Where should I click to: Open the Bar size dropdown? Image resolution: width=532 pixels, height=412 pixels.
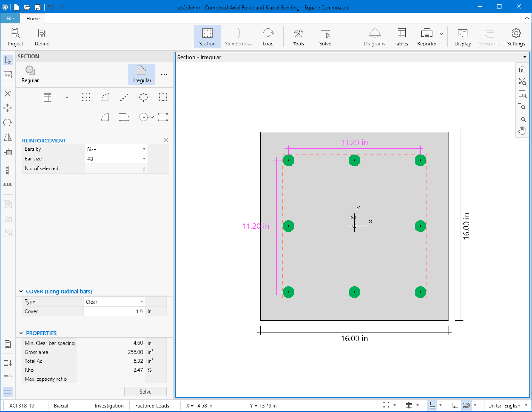(116, 159)
